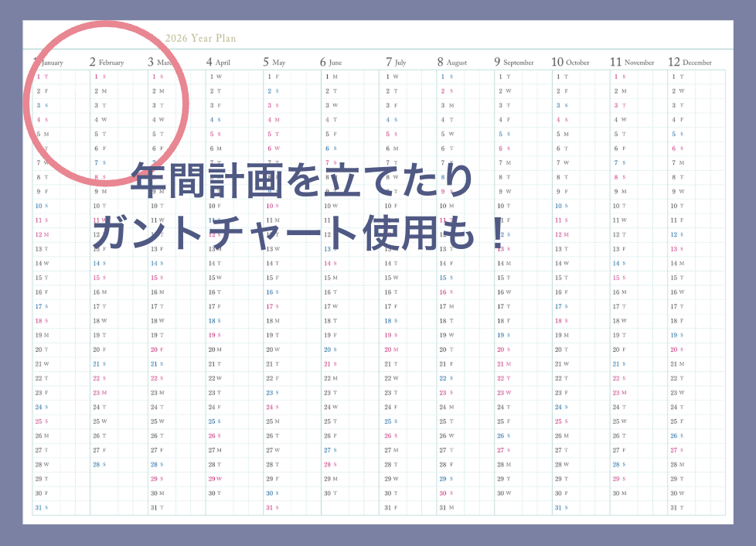Click the "2026 Year Plan" title

coord(200,38)
